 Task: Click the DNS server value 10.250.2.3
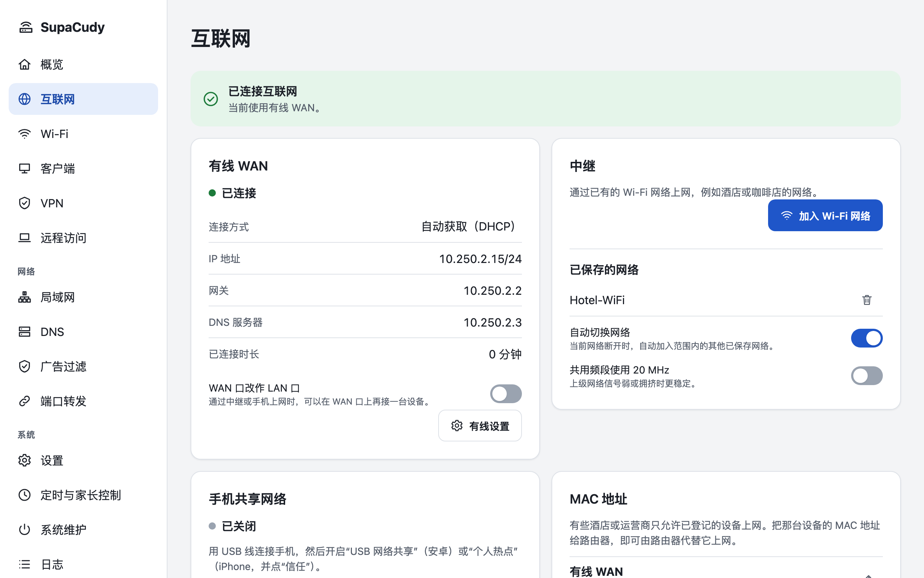pos(493,322)
